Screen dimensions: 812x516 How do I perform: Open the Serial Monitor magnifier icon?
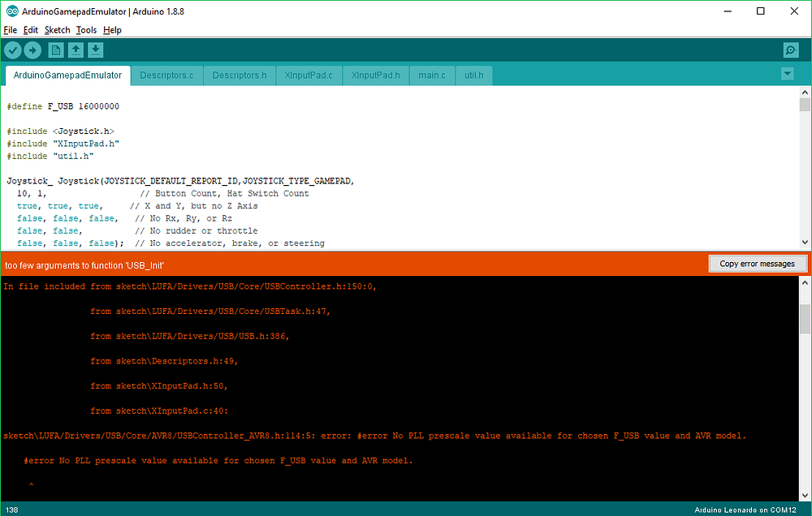[x=791, y=50]
